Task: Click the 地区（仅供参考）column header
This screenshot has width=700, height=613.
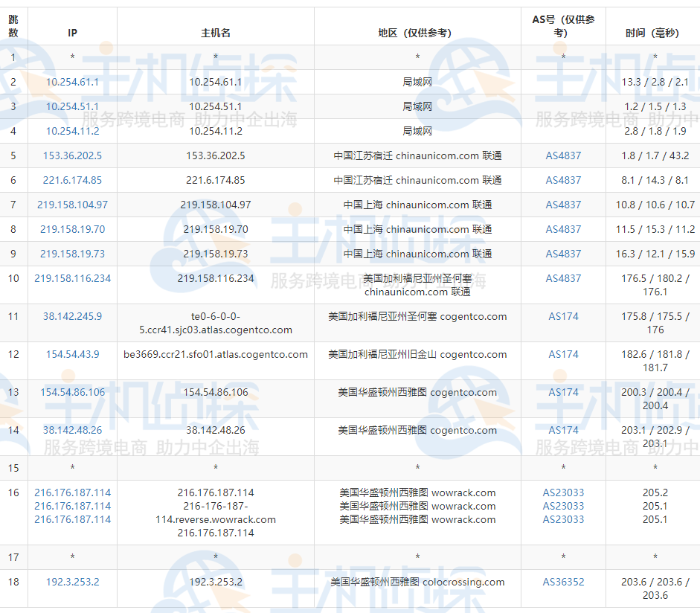Action: (417, 33)
